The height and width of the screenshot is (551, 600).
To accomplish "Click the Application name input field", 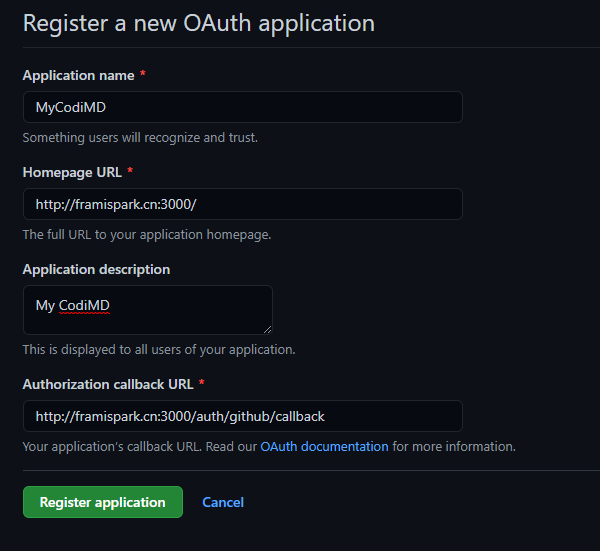I will pyautogui.click(x=242, y=107).
